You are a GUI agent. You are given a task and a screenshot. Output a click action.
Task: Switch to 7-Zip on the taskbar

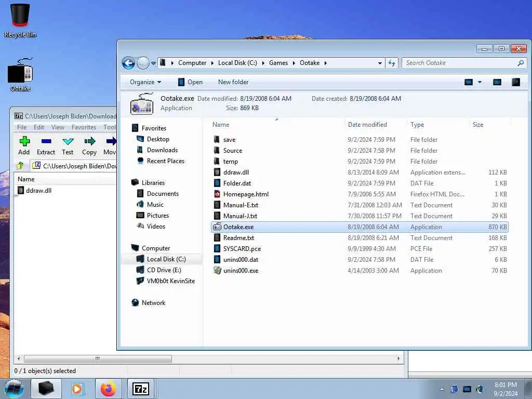140,389
